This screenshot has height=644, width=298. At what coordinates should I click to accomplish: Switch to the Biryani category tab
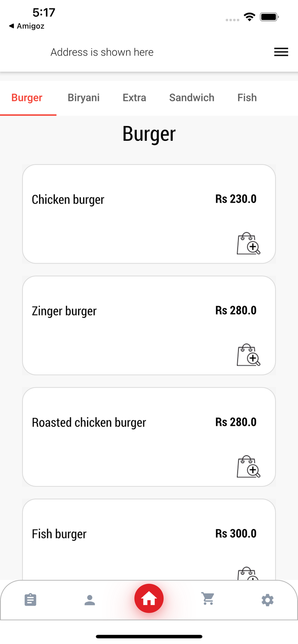pyautogui.click(x=83, y=97)
